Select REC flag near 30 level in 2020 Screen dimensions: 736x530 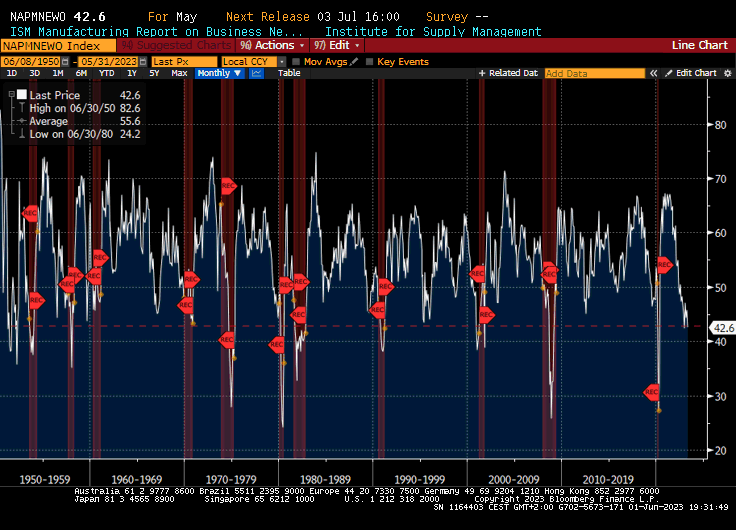pos(651,392)
